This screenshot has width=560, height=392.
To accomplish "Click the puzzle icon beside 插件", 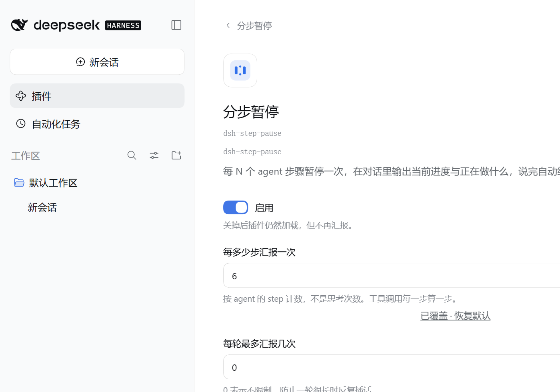I will [21, 96].
